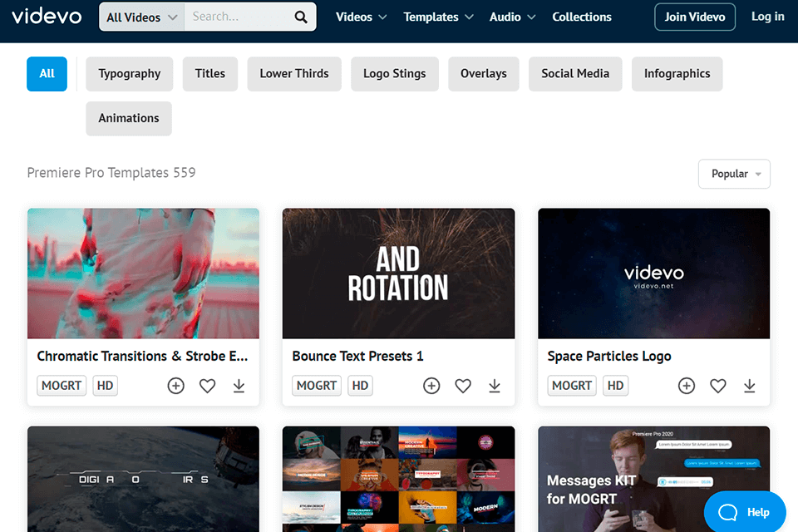798x532 pixels.
Task: Open Chromatic Transitions & Strobe title link
Action: [142, 356]
